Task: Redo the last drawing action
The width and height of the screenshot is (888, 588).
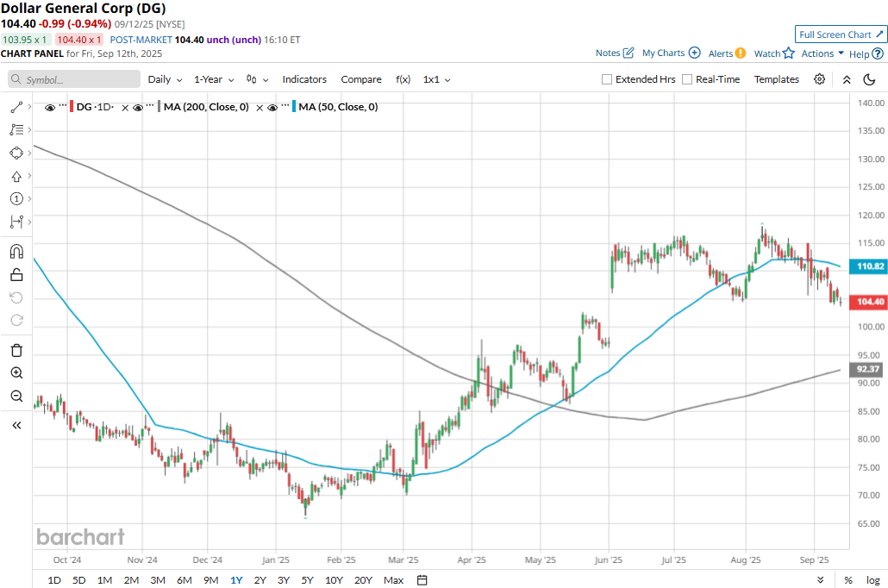Action: [16, 321]
